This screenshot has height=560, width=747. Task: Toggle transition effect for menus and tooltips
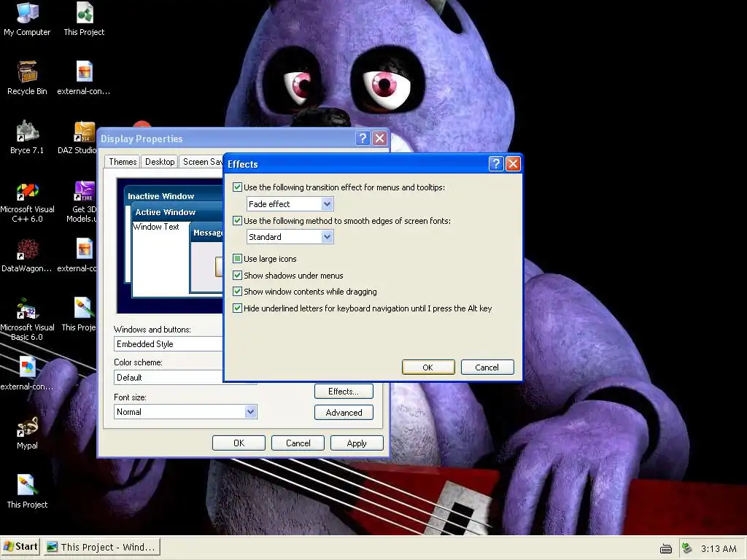click(237, 187)
